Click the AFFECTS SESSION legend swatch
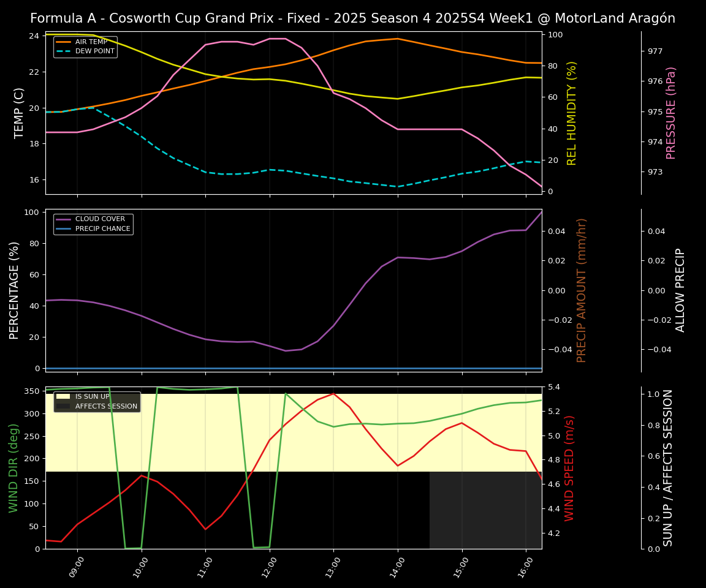The width and height of the screenshot is (706, 588). click(64, 406)
